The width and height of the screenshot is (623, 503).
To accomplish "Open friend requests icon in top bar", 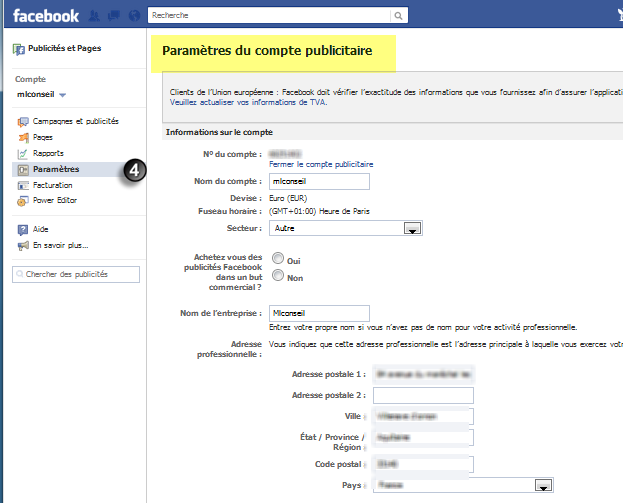I will (x=94, y=16).
